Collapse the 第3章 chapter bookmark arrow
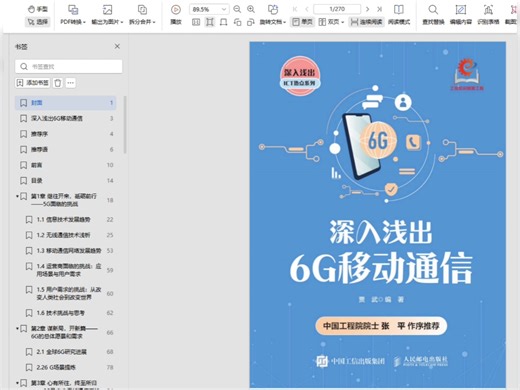Image resolution: width=520 pixels, height=390 pixels. pos(17,383)
